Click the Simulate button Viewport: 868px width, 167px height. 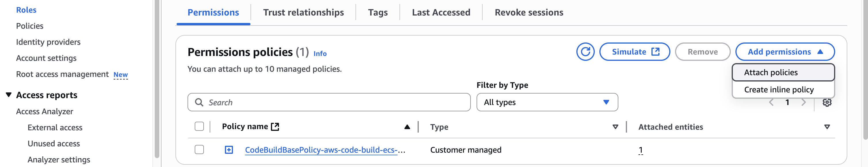[x=634, y=52]
